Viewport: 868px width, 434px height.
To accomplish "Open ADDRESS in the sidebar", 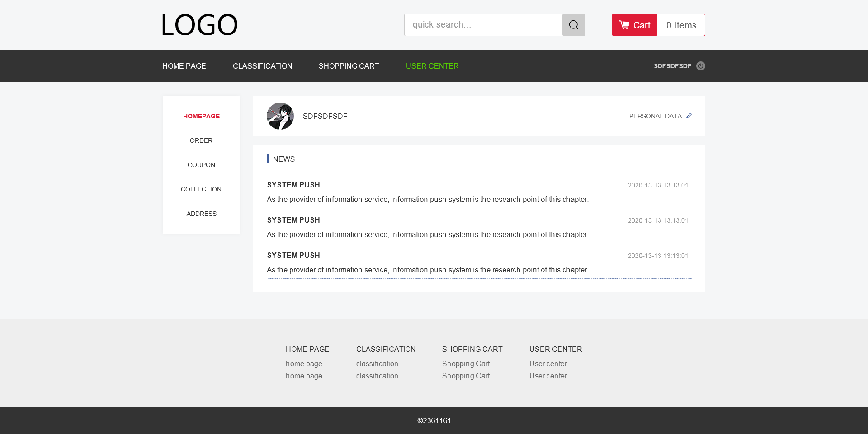I will pos(201,214).
